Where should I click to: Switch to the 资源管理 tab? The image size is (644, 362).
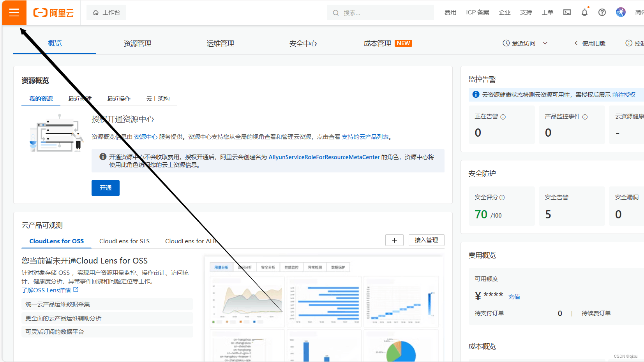138,43
